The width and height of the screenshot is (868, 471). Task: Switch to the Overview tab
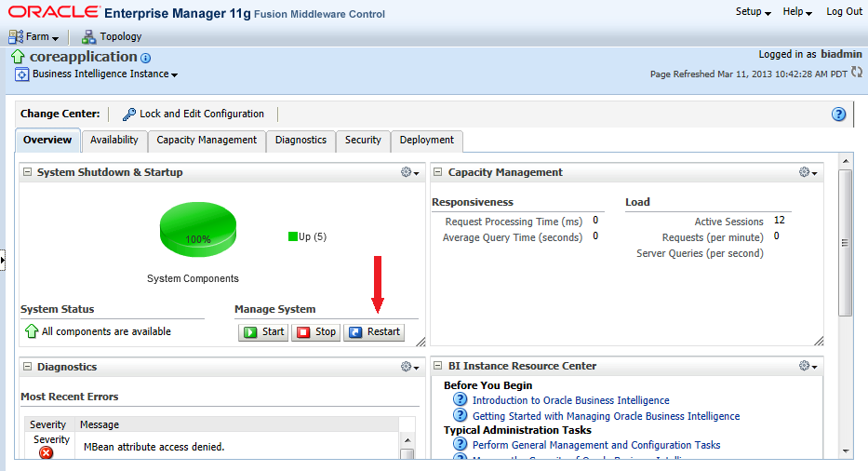click(47, 141)
